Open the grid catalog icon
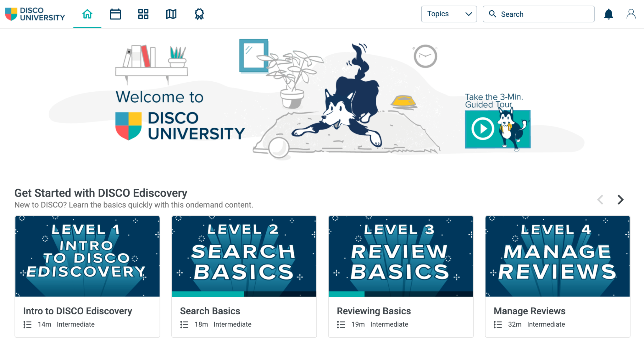 143,14
